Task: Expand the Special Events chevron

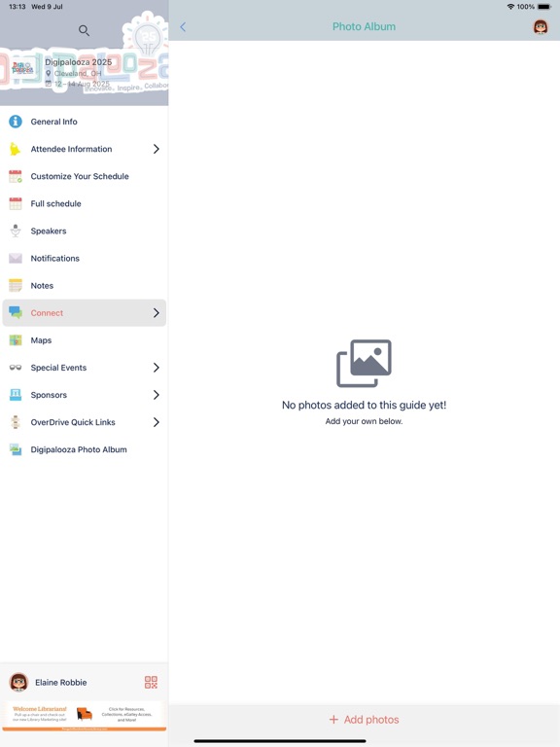Action: coord(157,368)
